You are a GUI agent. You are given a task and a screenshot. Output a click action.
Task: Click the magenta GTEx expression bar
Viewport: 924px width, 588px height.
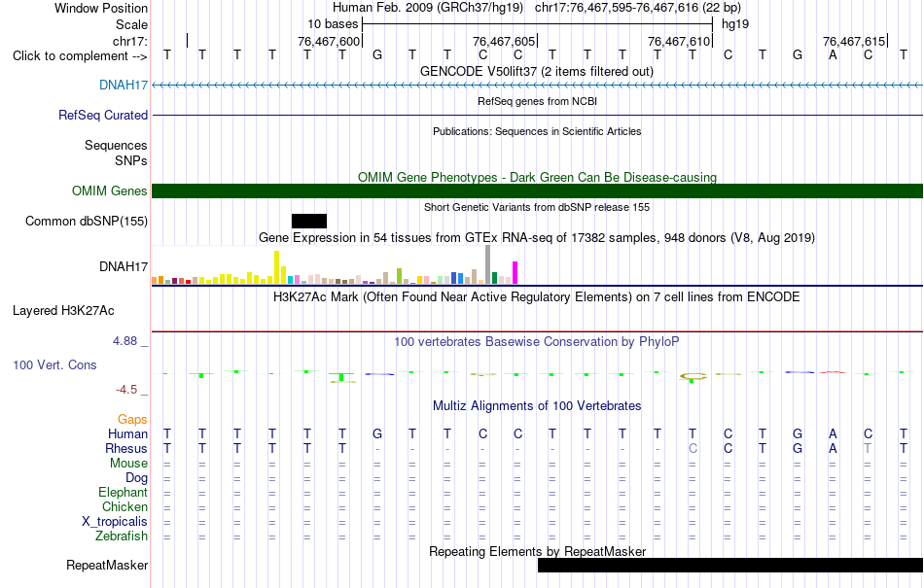(x=515, y=273)
